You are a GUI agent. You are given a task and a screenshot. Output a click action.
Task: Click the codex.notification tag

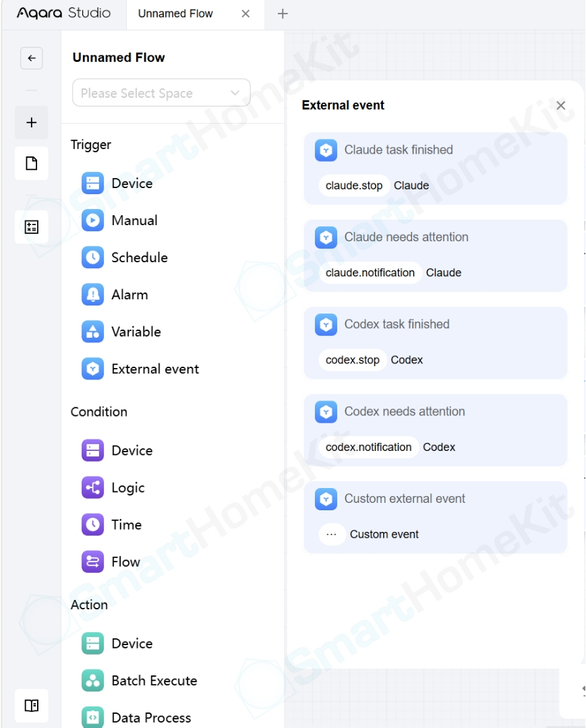[x=368, y=448]
